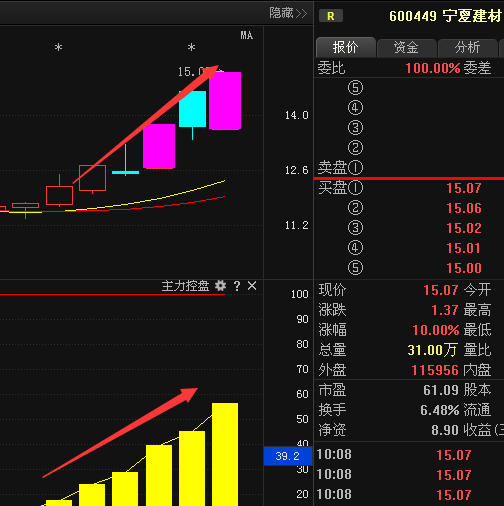Viewport: 504px width, 506px height.
Task: Switch to the 资金 tab
Action: click(x=406, y=47)
